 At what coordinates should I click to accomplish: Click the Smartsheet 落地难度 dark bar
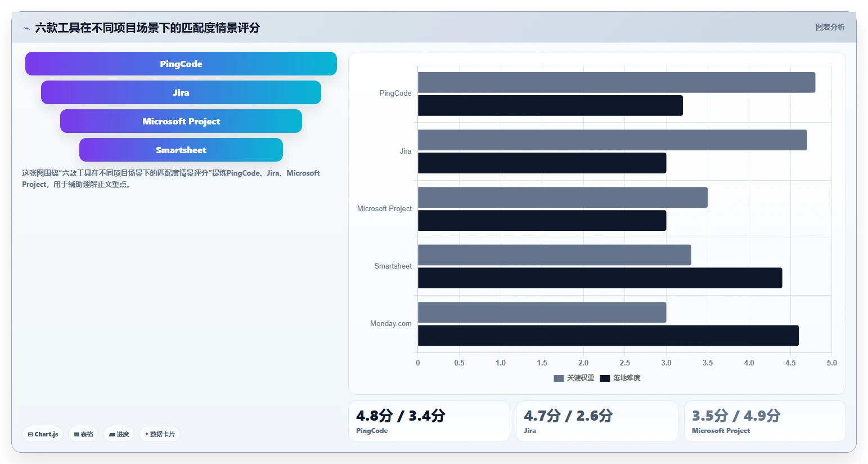pyautogui.click(x=600, y=278)
